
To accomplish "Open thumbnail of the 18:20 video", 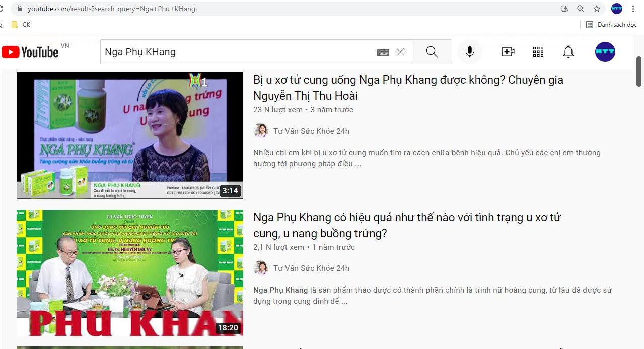I will click(130, 273).
